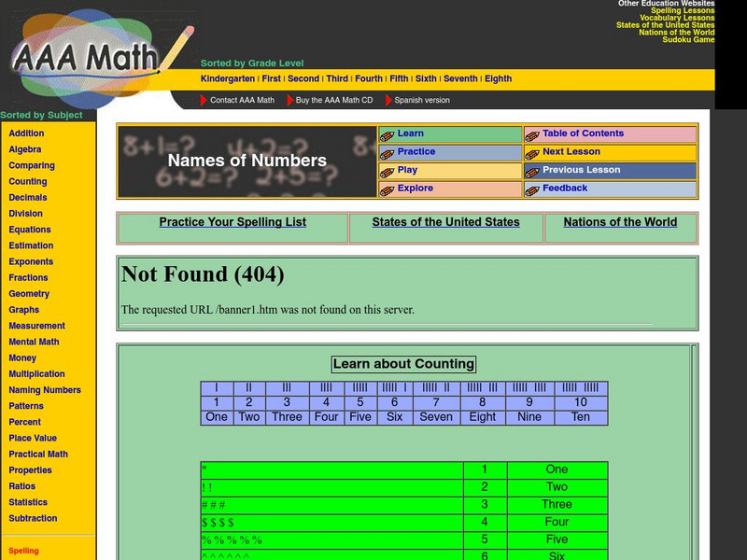This screenshot has width=747, height=560.
Task: Open the Money subject
Action: pos(22,357)
